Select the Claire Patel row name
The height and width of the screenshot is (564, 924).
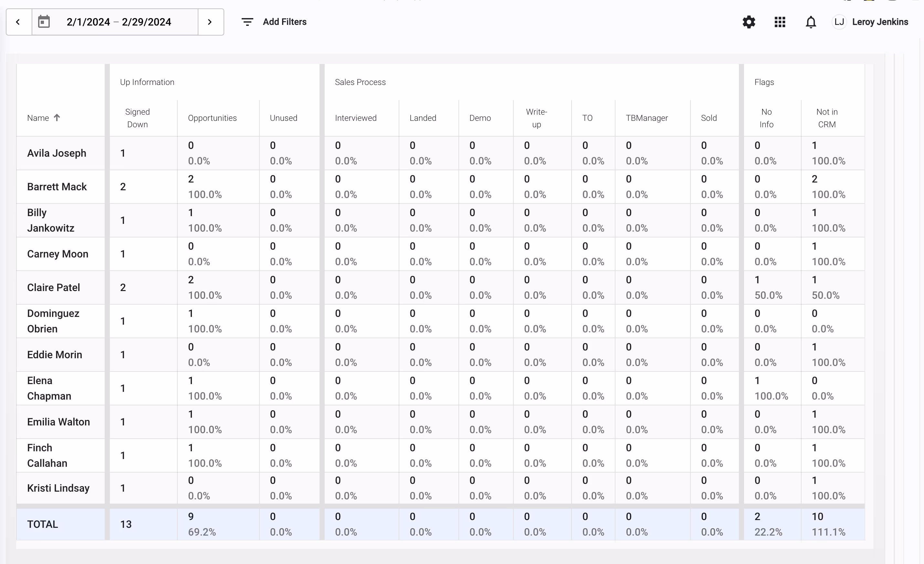[x=54, y=287]
